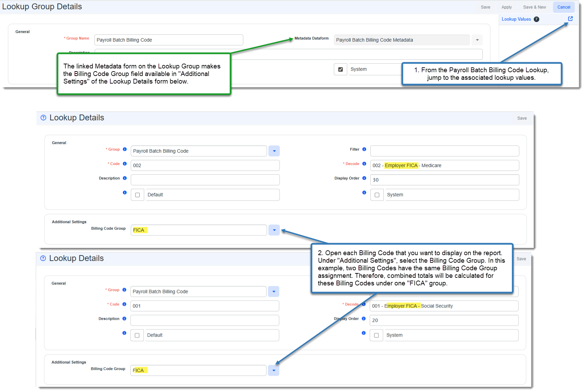Image resolution: width=584 pixels, height=392 pixels.
Task: Click the Decode field for Medicare
Action: click(x=444, y=165)
